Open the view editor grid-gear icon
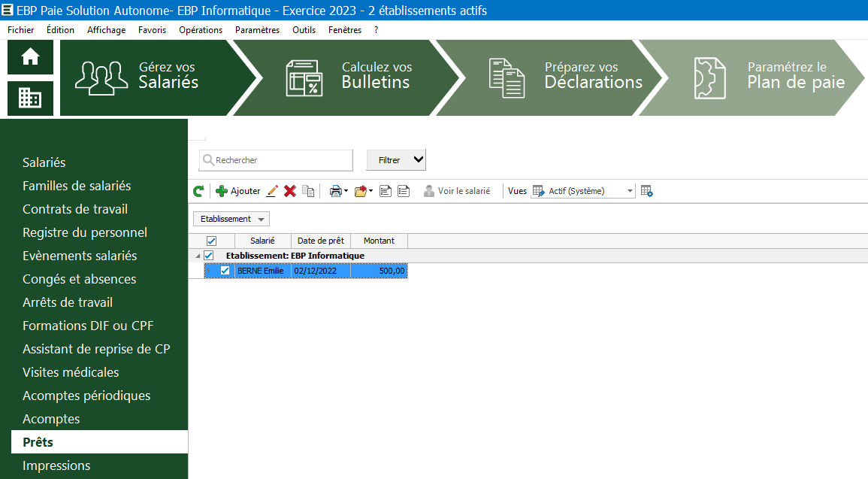The image size is (868, 479). pos(646,191)
